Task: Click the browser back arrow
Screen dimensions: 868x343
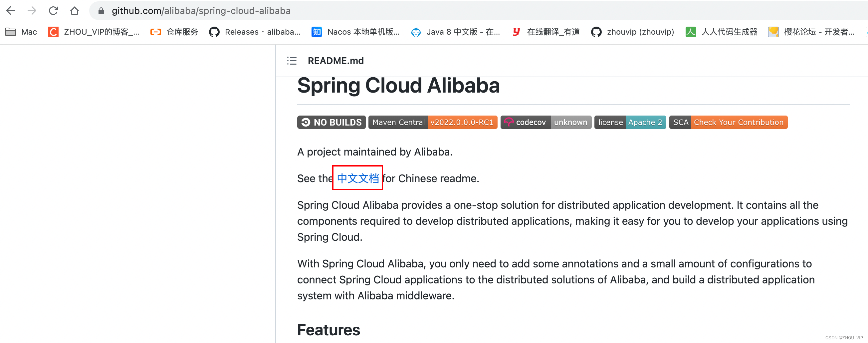Action: coord(11,11)
